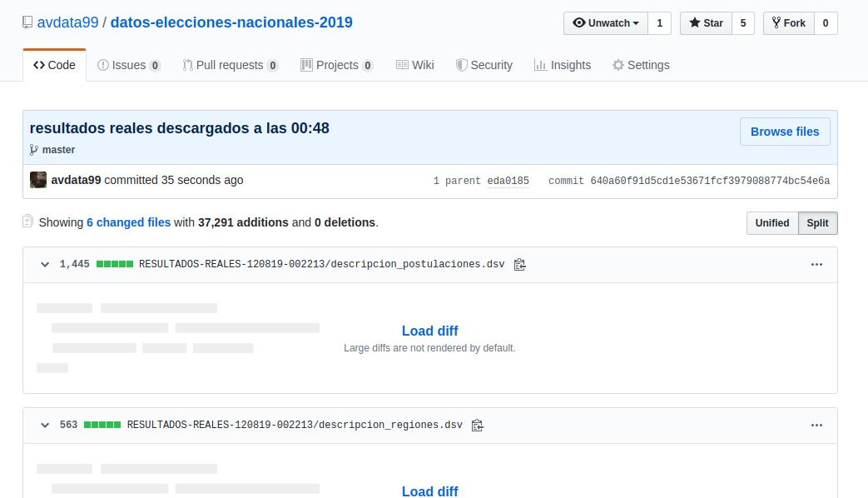Image resolution: width=868 pixels, height=498 pixels.
Task: Switch to Unified diff view
Action: 772,223
